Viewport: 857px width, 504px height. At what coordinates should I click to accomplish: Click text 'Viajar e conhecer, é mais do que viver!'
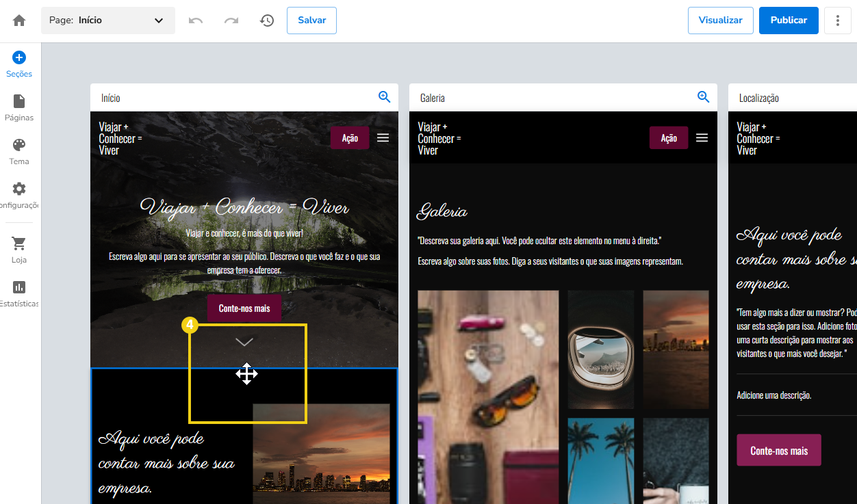244,233
